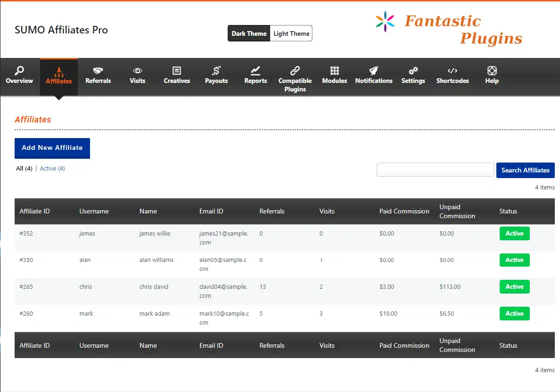The width and height of the screenshot is (560, 392).
Task: Select affiliate ID #350
Action: point(26,260)
